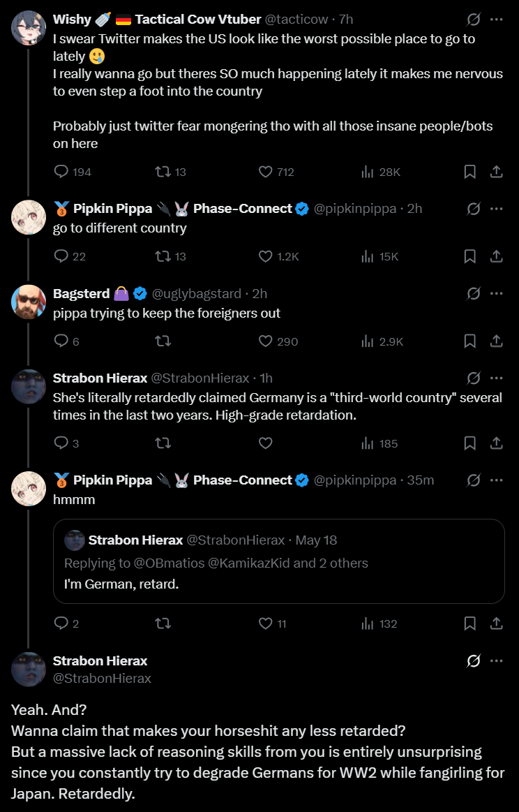Share Bagsterd's tweet about foreigners

(x=496, y=341)
